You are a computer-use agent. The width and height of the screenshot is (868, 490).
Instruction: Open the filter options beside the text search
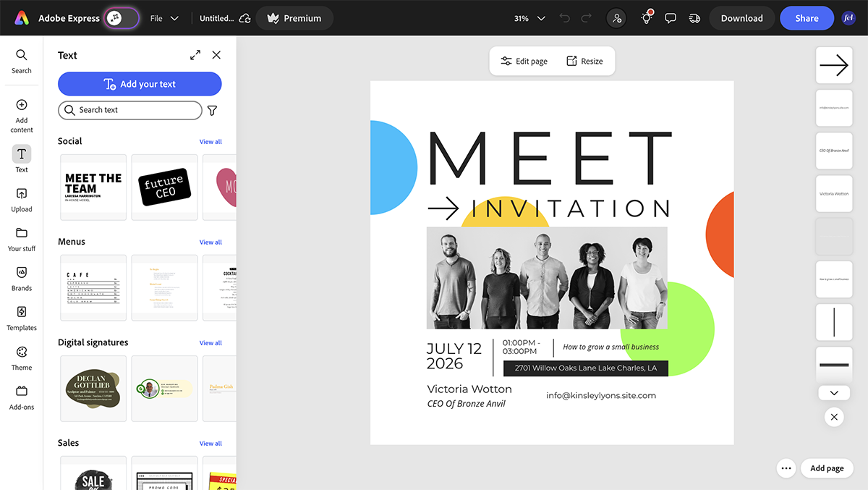[212, 110]
